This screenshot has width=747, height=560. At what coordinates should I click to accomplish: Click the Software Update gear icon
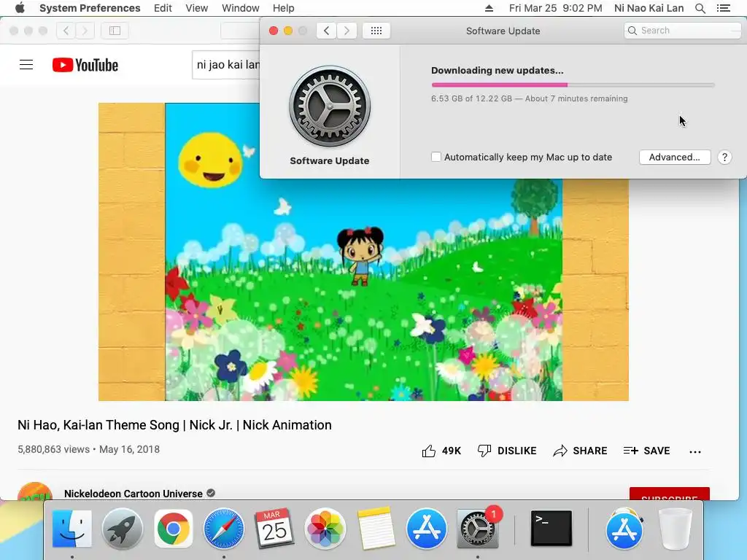coord(329,106)
